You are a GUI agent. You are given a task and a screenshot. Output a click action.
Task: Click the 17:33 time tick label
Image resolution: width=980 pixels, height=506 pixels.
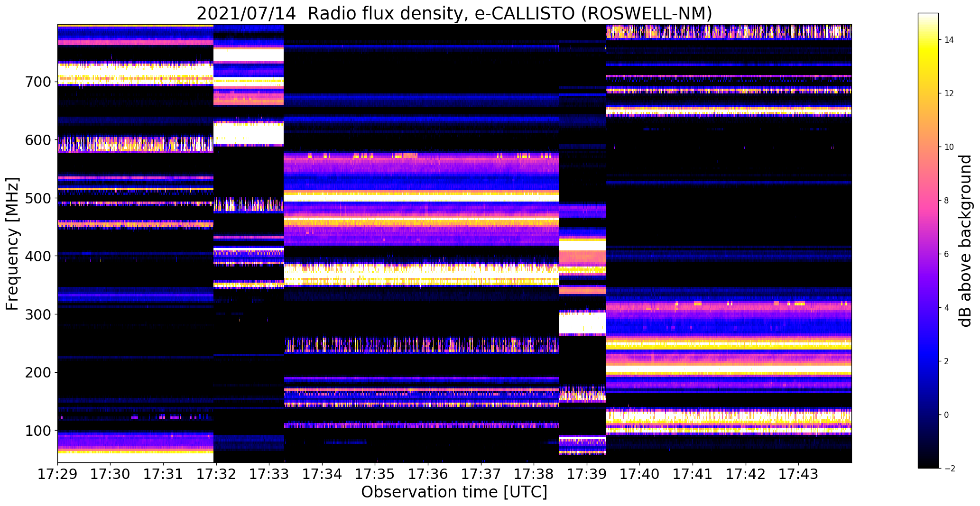coord(269,474)
